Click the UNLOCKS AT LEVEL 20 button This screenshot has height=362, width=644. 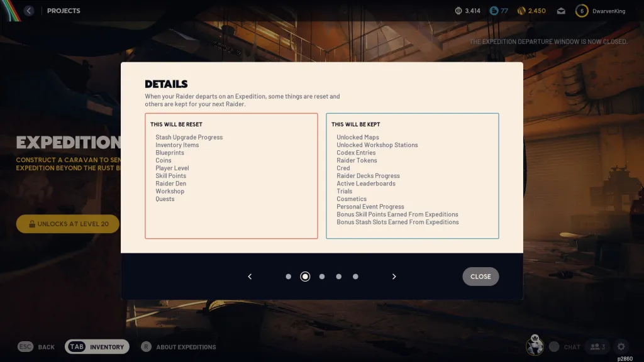point(68,224)
